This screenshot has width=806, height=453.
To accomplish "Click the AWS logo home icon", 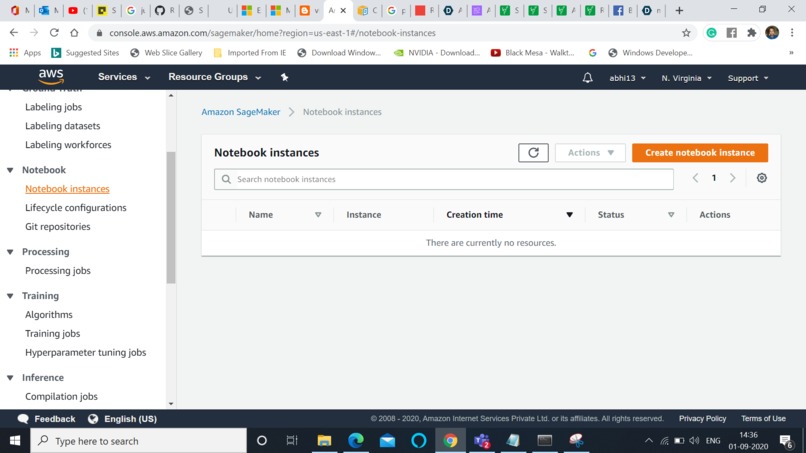I will [x=51, y=77].
